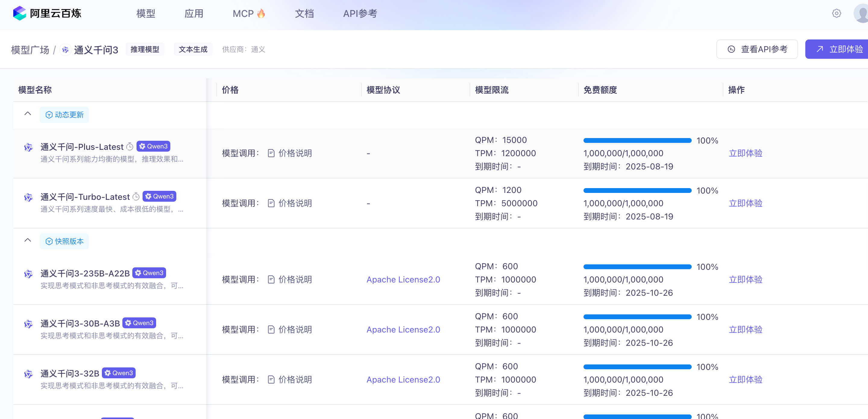Open the 应用 top navigation tab
This screenshot has width=868, height=419.
point(194,14)
